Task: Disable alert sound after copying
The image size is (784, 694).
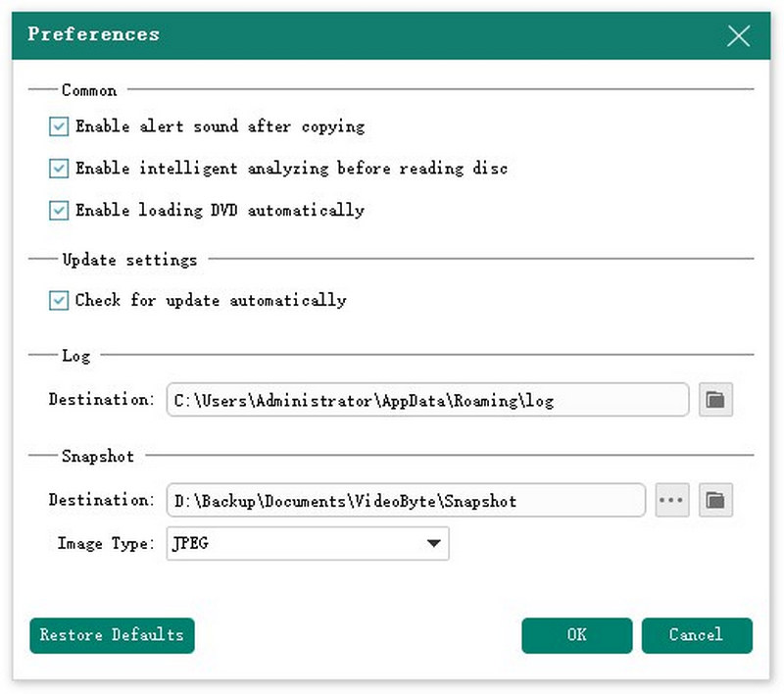Action: pos(59,126)
